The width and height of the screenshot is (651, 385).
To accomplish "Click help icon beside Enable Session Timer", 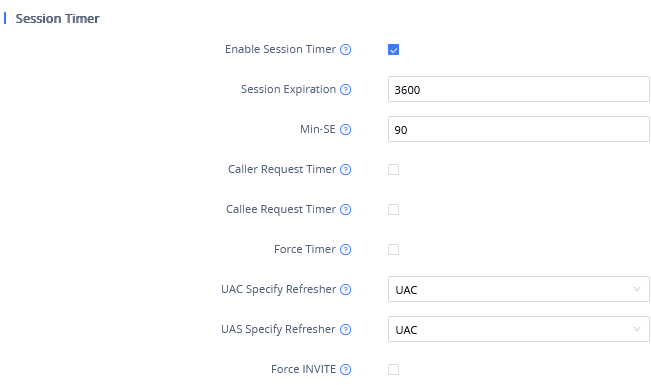I will point(345,50).
